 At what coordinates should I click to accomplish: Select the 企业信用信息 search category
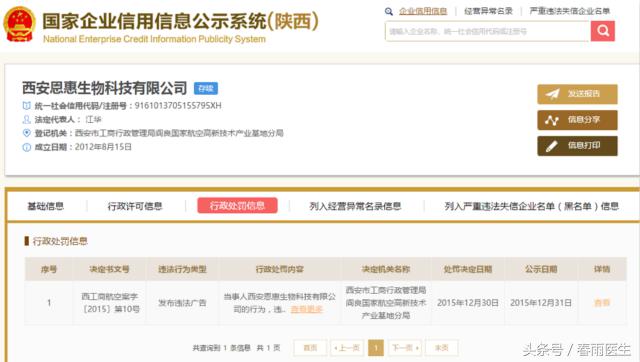423,11
